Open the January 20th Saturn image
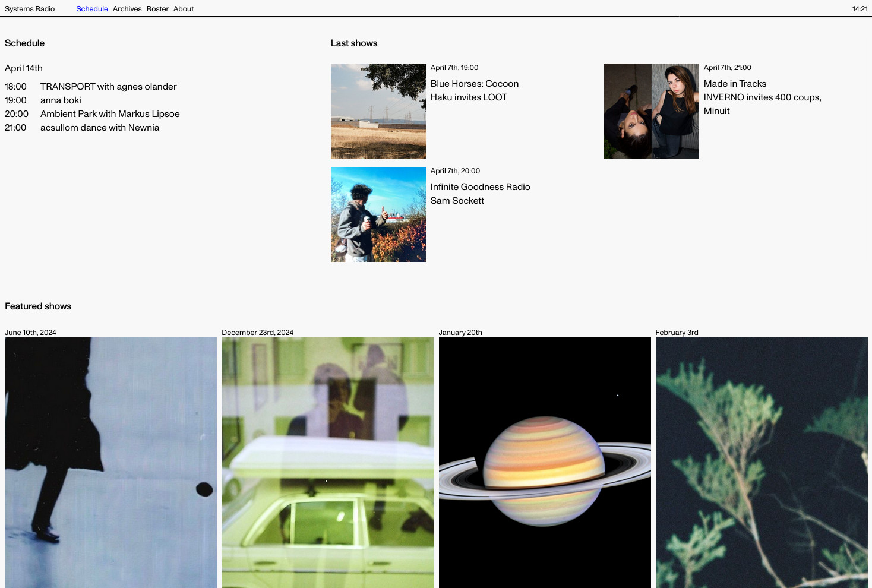This screenshot has width=872, height=588. 545,462
